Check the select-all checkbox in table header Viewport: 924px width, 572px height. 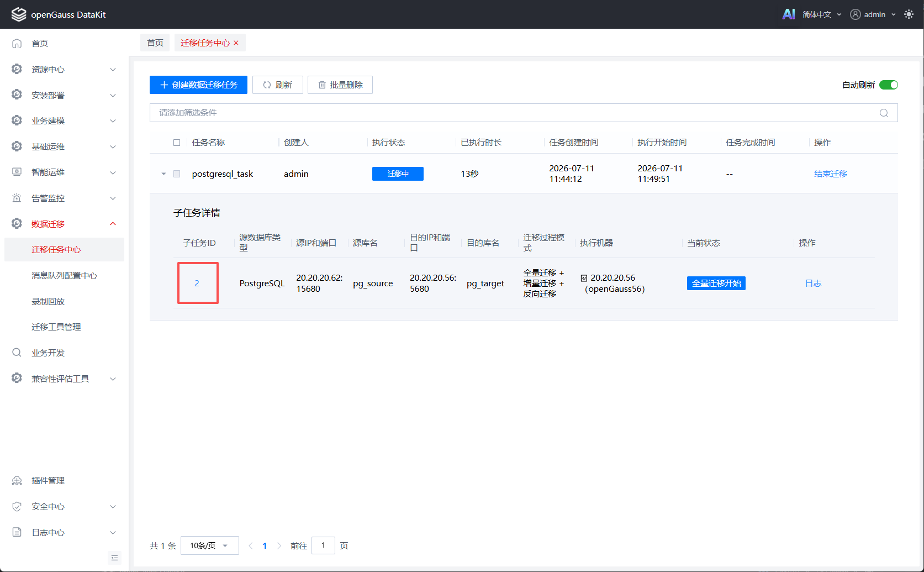point(177,143)
